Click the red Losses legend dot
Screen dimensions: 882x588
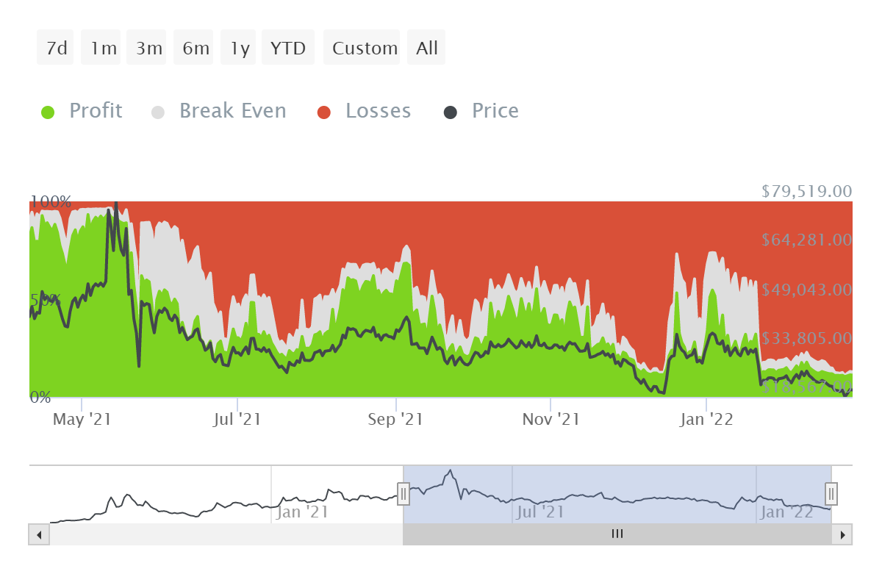tap(324, 112)
